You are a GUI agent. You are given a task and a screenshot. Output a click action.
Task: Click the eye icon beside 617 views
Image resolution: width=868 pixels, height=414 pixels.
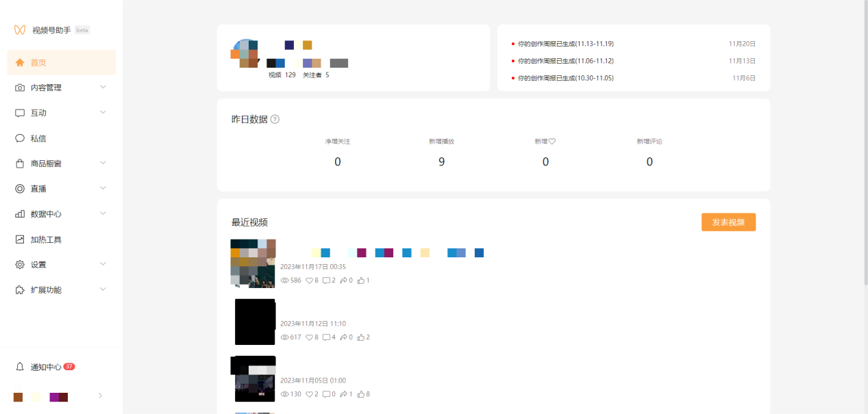[x=285, y=337]
